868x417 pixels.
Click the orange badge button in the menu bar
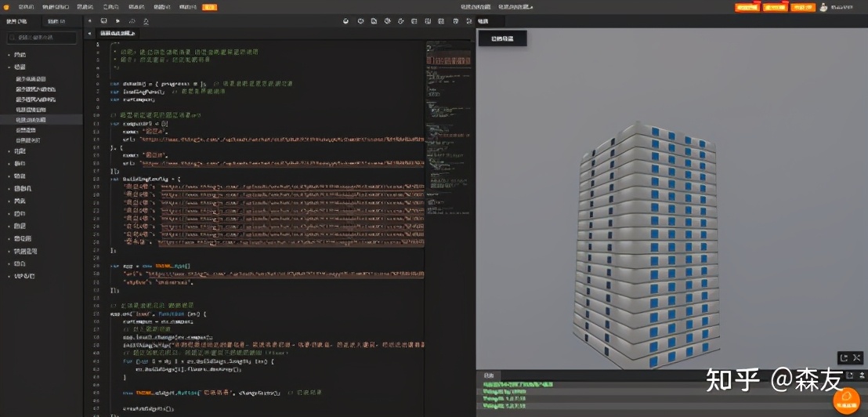click(x=210, y=7)
